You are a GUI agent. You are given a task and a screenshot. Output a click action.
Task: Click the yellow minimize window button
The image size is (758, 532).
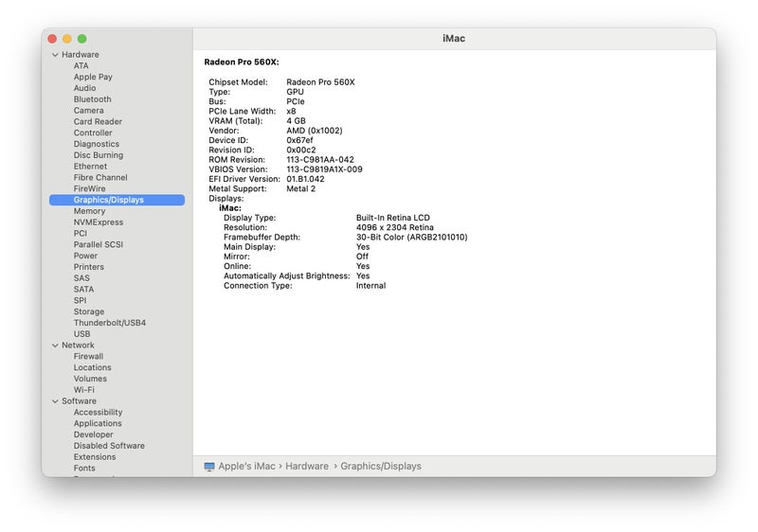coord(67,39)
